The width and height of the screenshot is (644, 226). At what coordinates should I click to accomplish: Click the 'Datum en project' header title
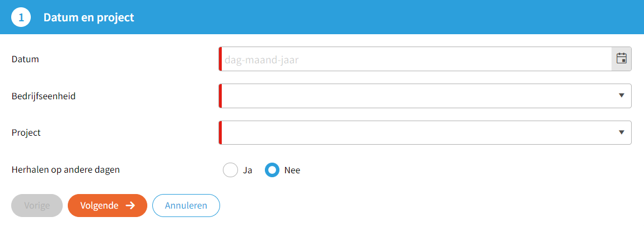[x=88, y=17]
